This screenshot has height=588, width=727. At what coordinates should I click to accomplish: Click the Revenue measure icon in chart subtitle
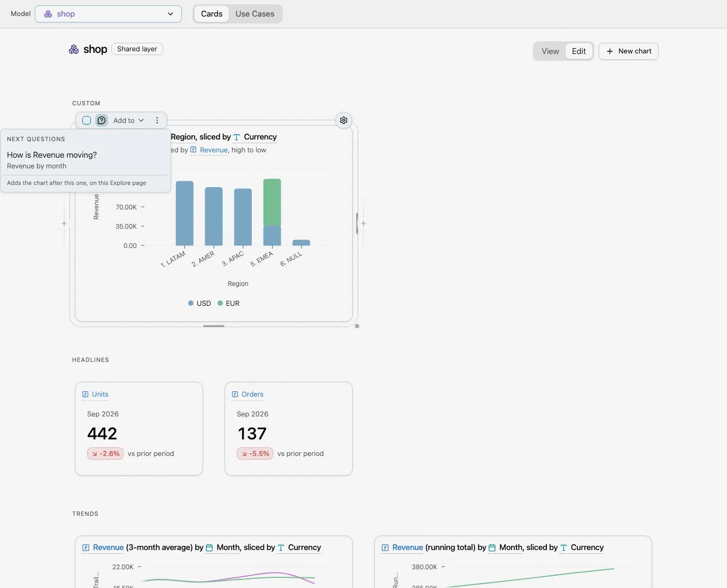(x=194, y=150)
